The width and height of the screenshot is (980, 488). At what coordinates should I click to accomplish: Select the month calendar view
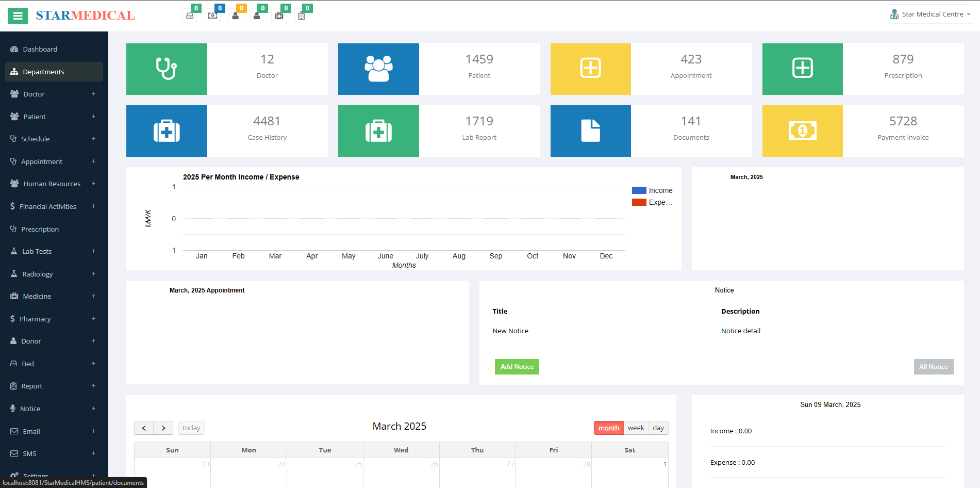(x=608, y=428)
